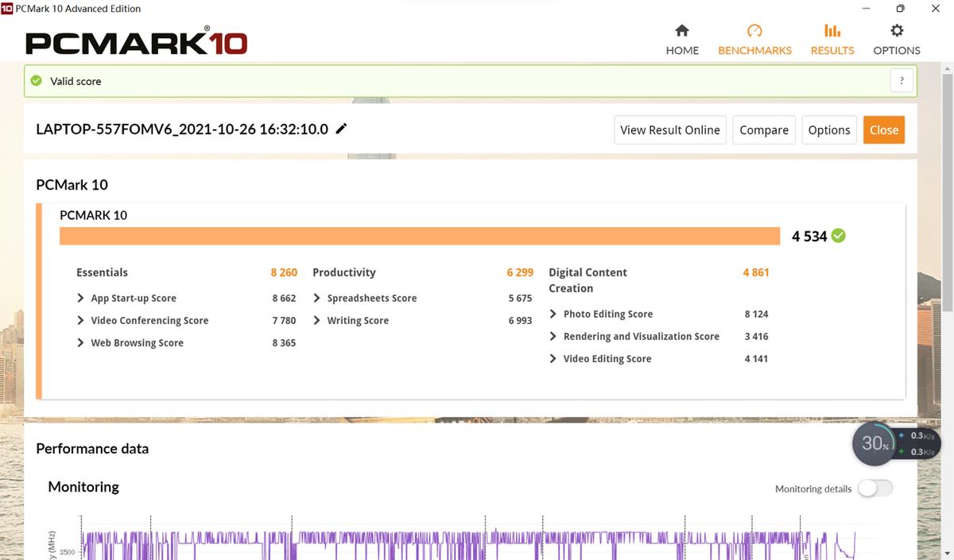Click Video Conferencing value 7 780
Viewport: 954px width, 560px height.
tap(284, 320)
